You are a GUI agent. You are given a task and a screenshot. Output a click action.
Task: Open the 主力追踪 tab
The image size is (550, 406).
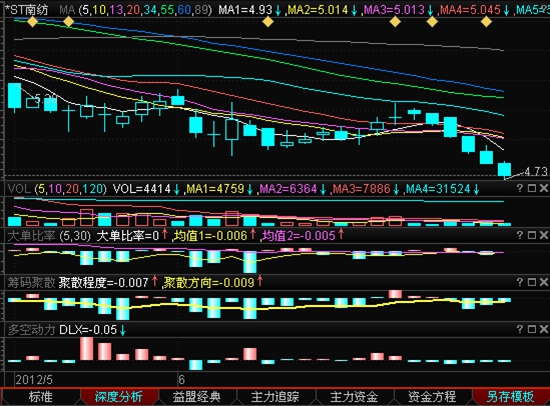(x=275, y=397)
